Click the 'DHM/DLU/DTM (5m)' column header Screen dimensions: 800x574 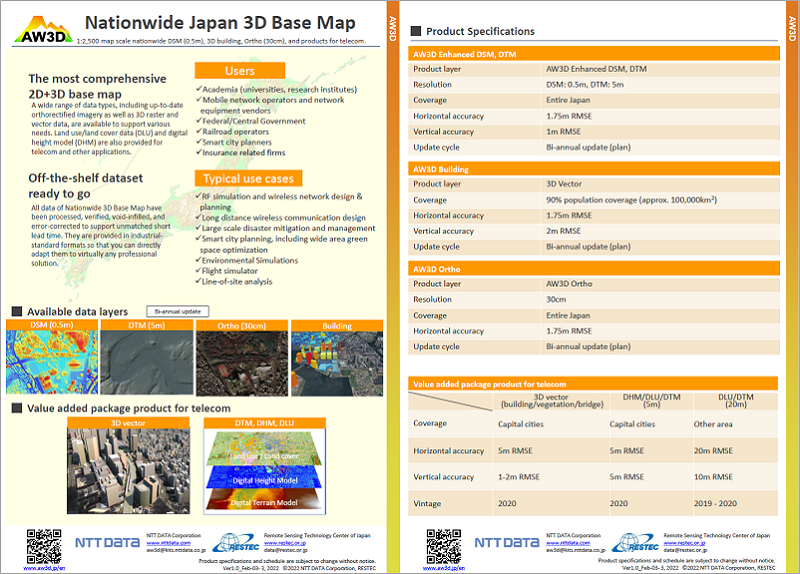[652, 401]
